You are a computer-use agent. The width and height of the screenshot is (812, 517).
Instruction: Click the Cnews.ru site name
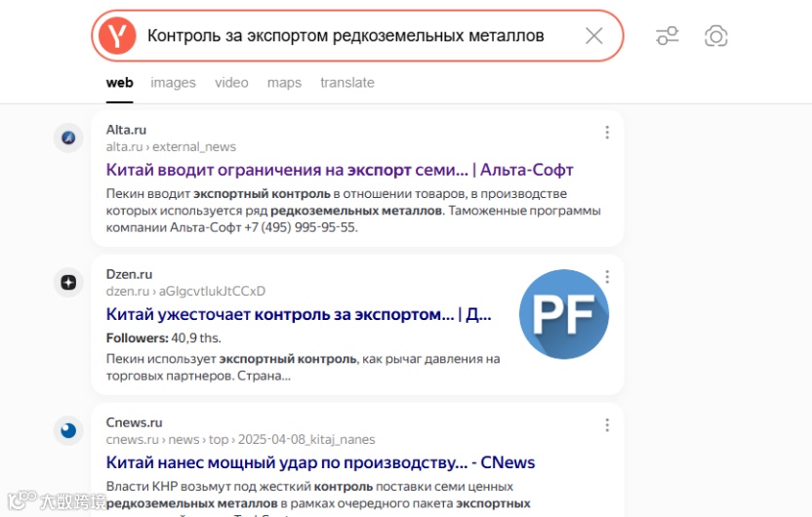pyautogui.click(x=134, y=422)
